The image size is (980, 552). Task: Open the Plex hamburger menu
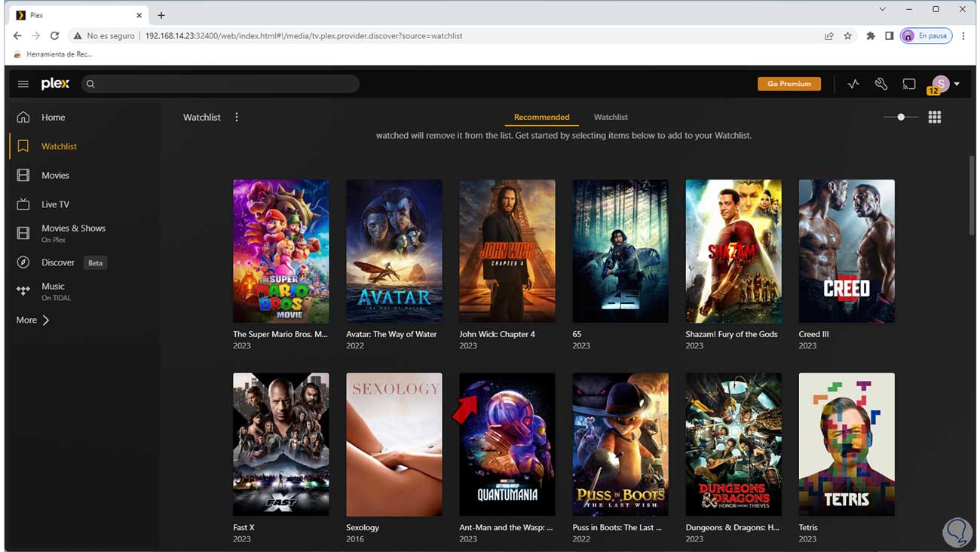tap(23, 84)
